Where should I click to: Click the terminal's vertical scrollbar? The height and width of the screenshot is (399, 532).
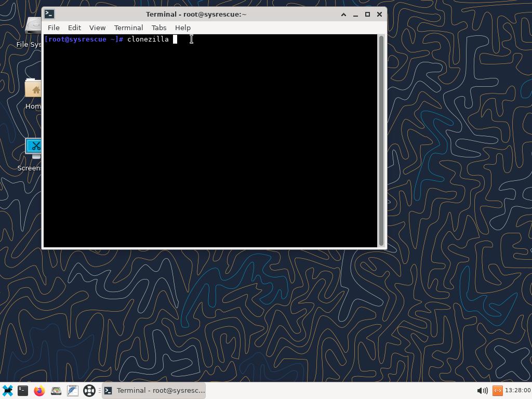pos(381,140)
